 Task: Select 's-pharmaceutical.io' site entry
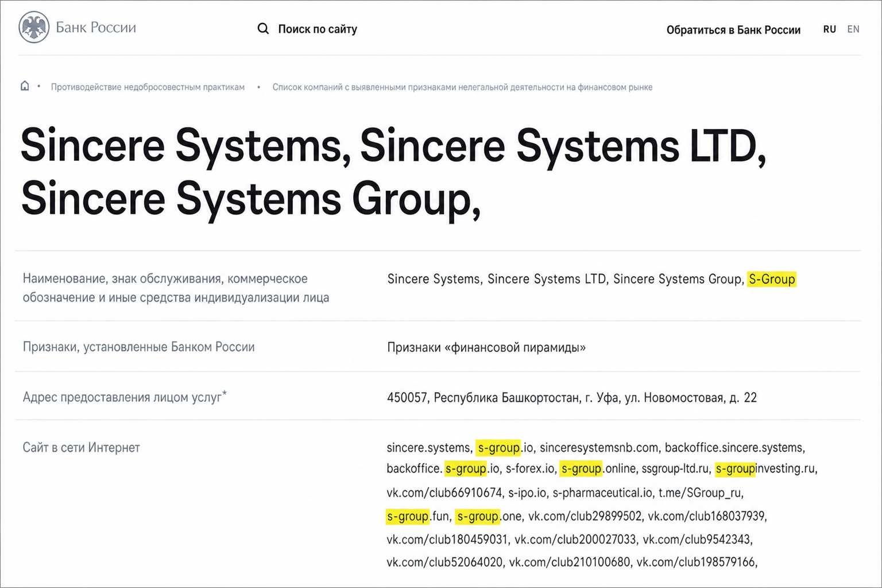coord(602,493)
